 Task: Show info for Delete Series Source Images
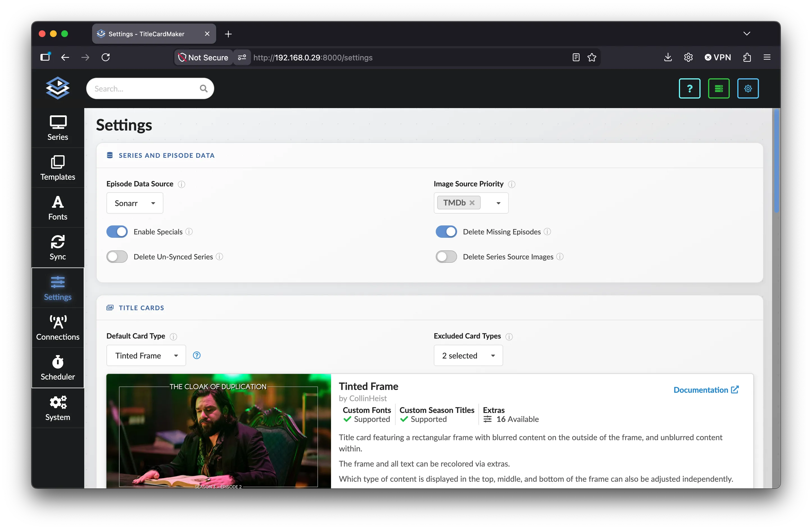pyautogui.click(x=560, y=257)
